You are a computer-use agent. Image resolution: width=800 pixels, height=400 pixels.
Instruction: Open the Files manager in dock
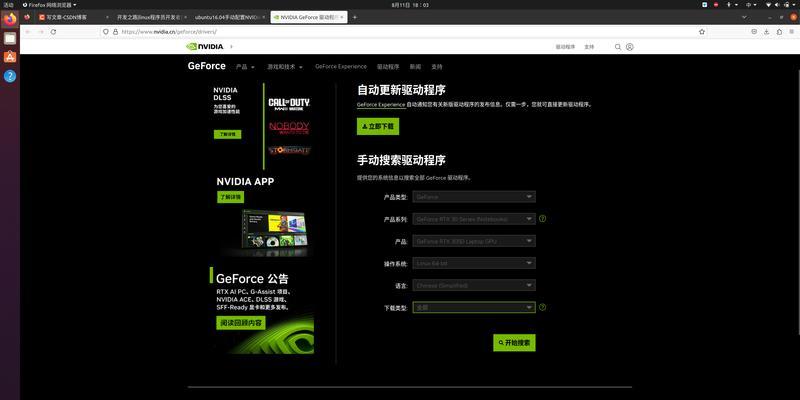(10, 39)
